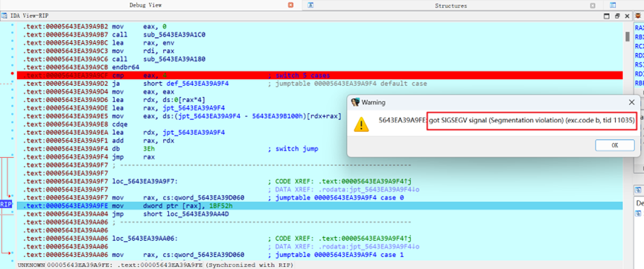Maximize the IDA View-RIP panel
Screen dimensions: 644x269
[606, 16]
